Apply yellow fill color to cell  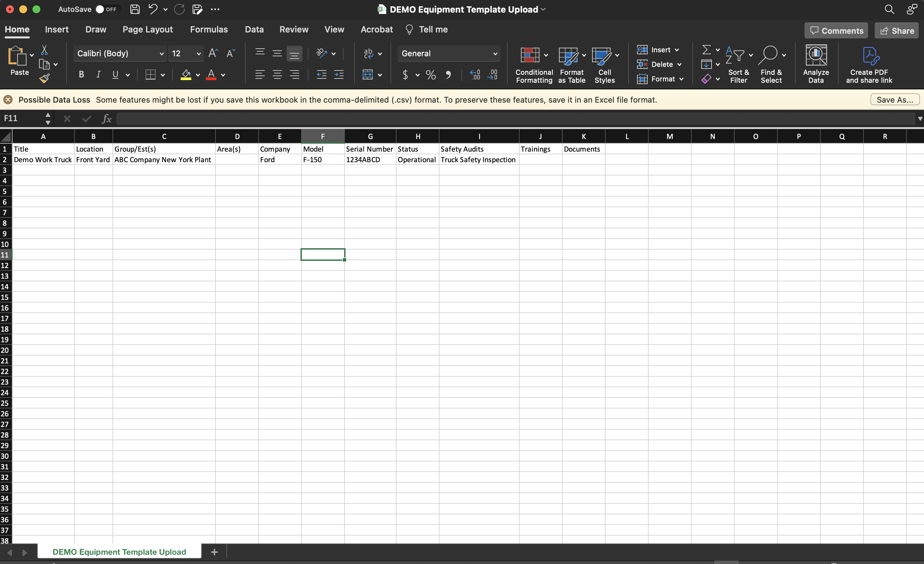pyautogui.click(x=186, y=74)
